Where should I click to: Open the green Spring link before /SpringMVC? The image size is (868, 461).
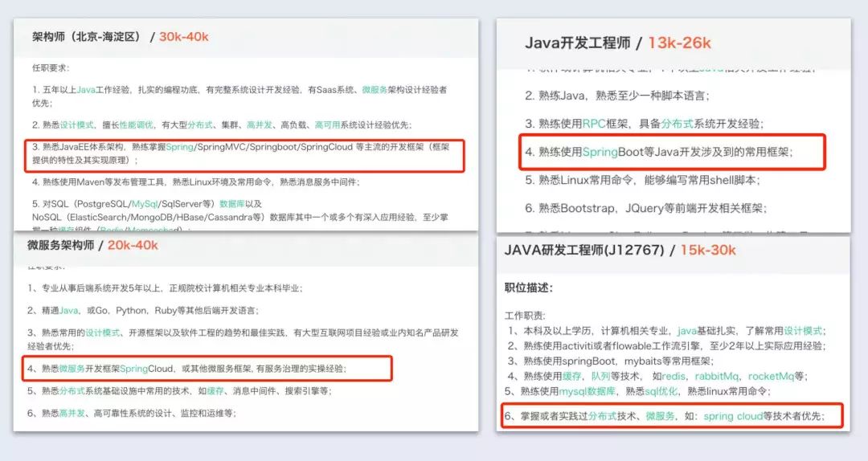point(179,147)
